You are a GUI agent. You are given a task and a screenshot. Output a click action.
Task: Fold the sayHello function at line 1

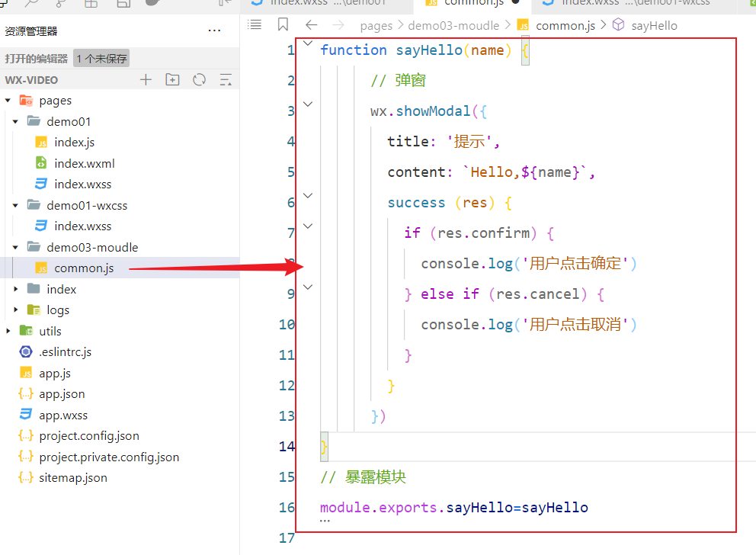[x=308, y=43]
